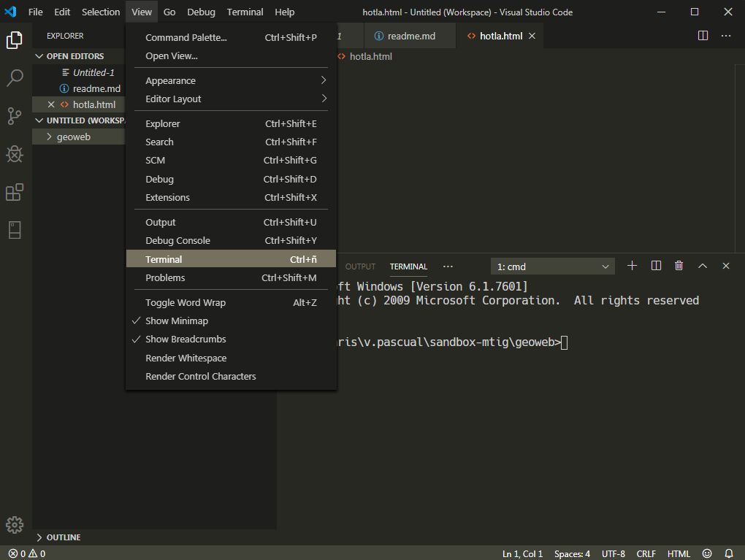Click Spaces: 4 indentation setting
Image resolution: width=745 pixels, height=560 pixels.
(572, 554)
